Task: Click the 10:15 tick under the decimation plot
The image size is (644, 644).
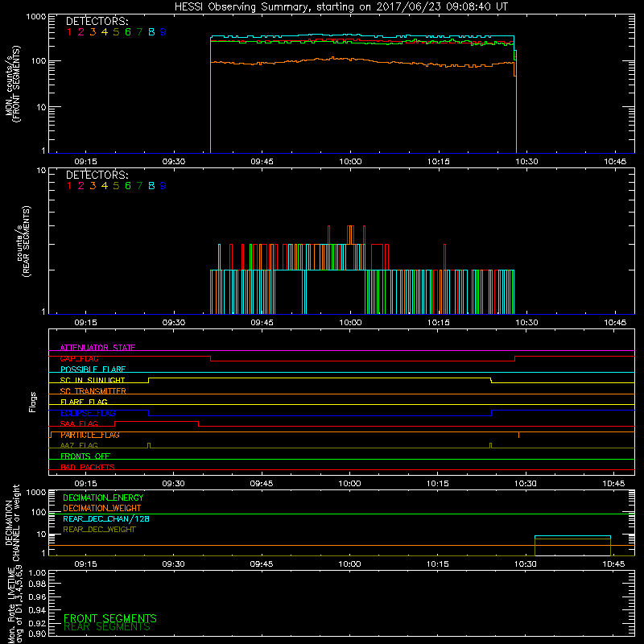Action: point(437,564)
